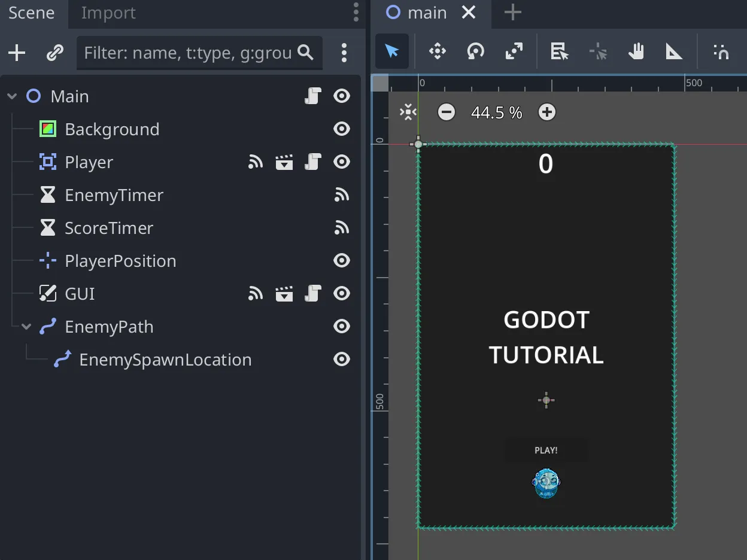
Task: Open the script attached to Main node
Action: [x=313, y=96]
